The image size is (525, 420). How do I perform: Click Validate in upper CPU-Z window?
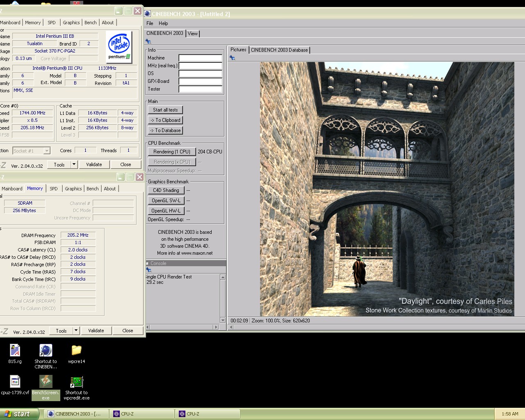pos(94,164)
